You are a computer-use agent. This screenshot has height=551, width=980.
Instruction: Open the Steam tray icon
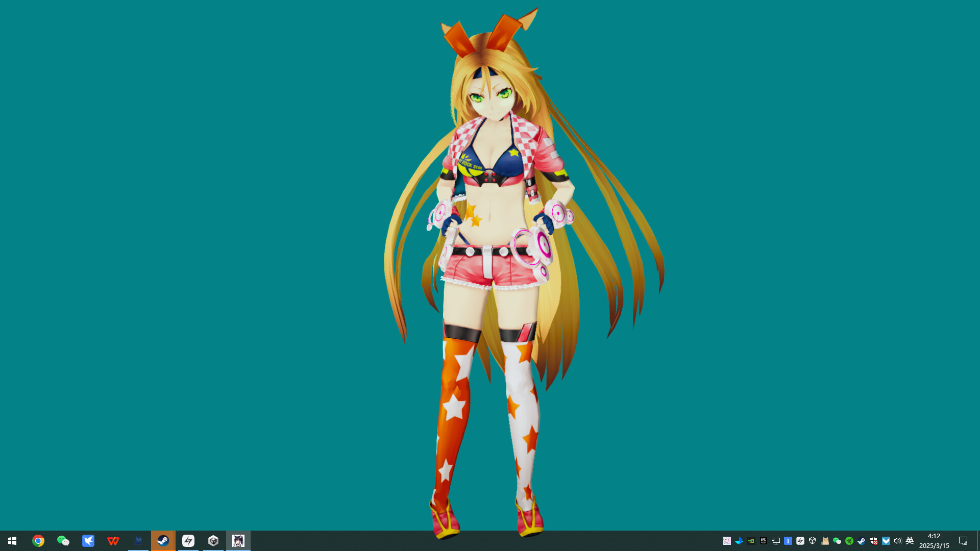[862, 541]
